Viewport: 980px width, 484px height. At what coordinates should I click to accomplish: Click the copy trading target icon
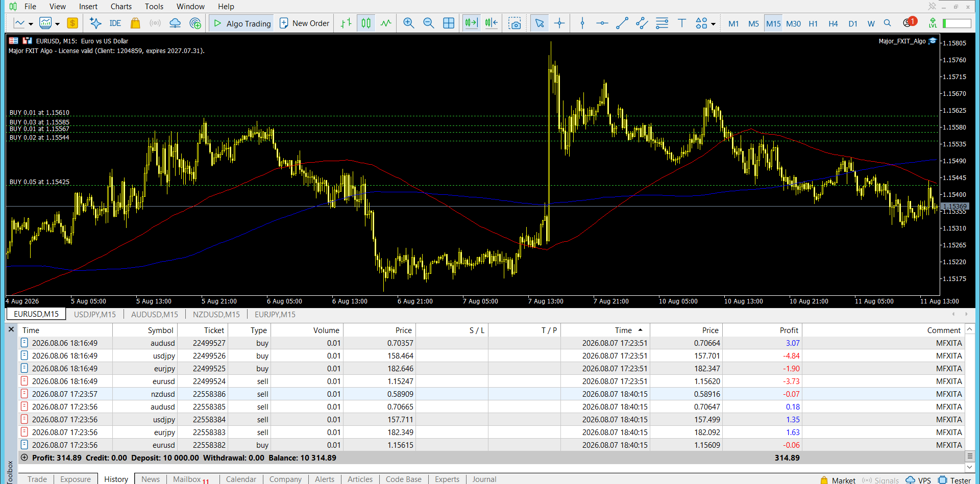(x=195, y=23)
